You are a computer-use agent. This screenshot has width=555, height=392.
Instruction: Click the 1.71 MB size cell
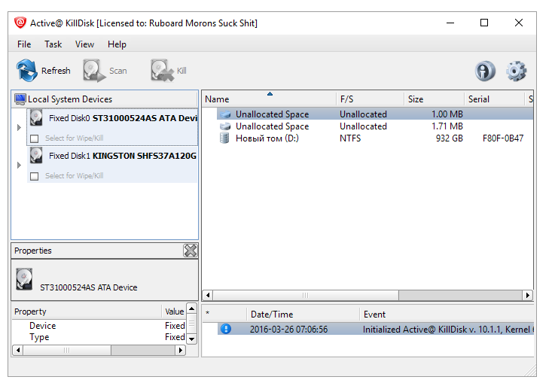447,126
